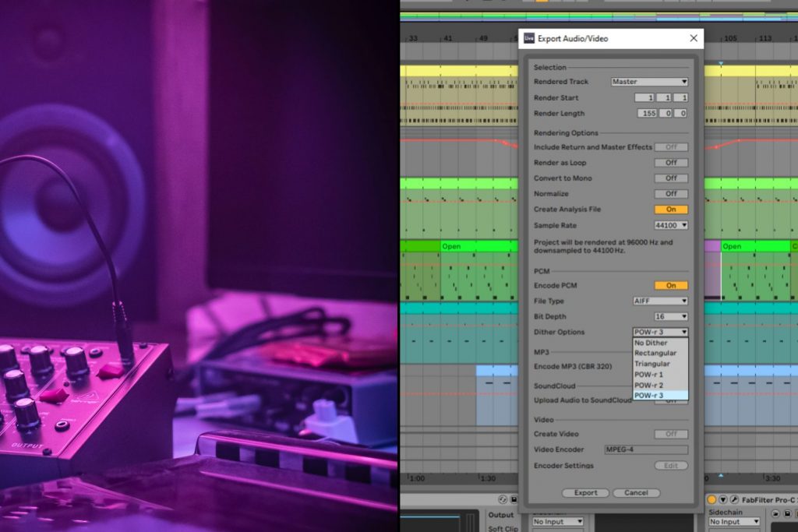Collapse the Dither Options dropdown showing POW-r 3
This screenshot has width=798, height=532.
tap(660, 332)
